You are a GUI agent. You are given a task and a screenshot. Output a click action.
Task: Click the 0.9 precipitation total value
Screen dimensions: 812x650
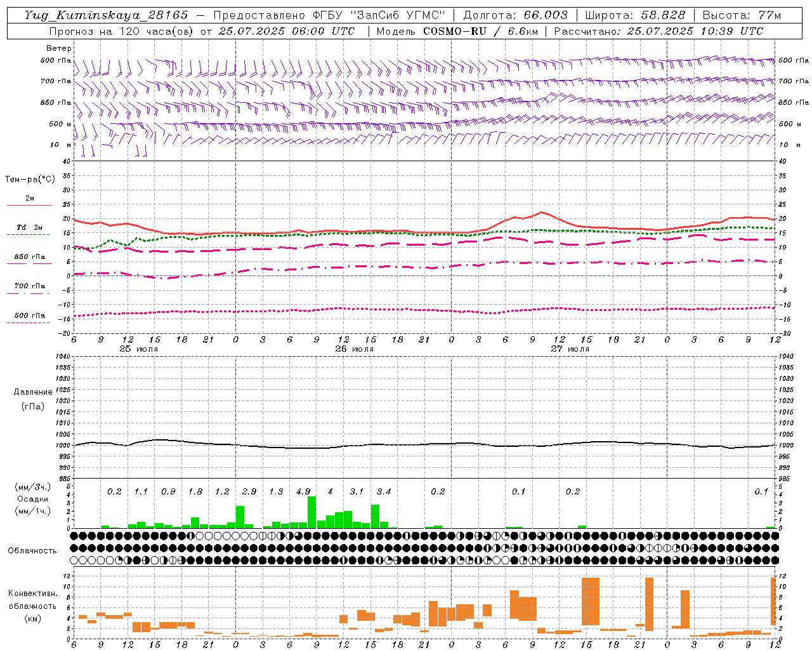coord(168,492)
